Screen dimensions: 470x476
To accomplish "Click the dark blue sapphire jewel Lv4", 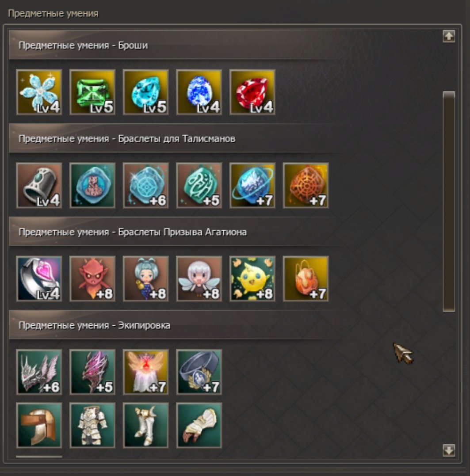I will [199, 92].
